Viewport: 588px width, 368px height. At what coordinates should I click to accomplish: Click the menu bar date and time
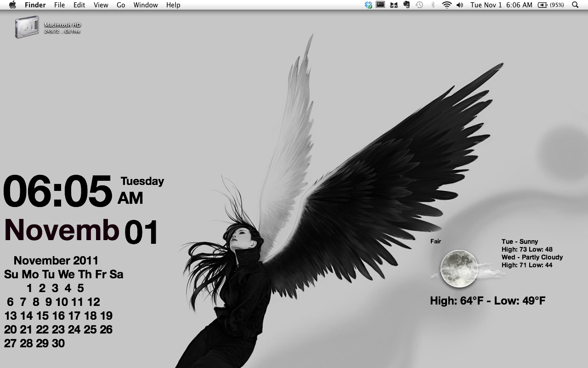tap(501, 5)
